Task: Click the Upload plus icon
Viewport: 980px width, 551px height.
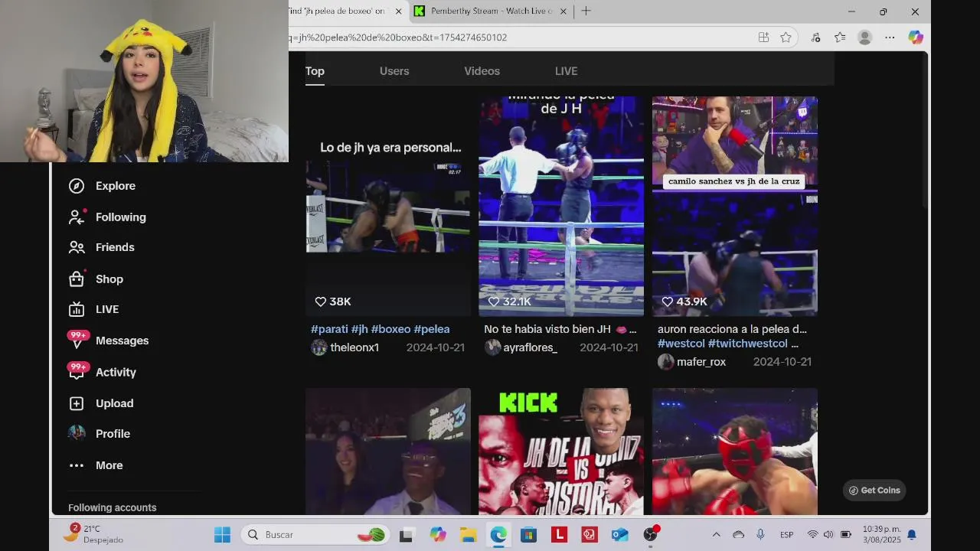Action: pyautogui.click(x=77, y=403)
